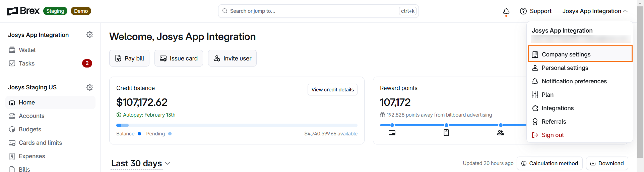Click the gift icon beside points message
The image size is (644, 172).
tap(382, 115)
